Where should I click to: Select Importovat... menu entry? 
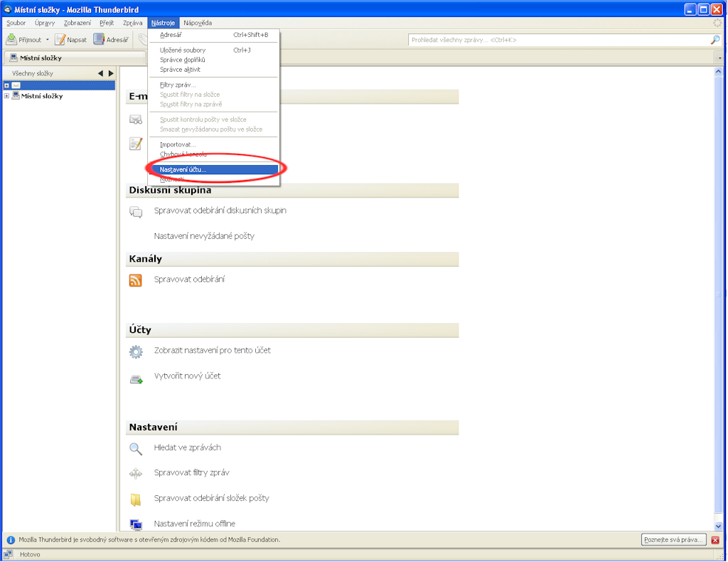tap(213, 144)
